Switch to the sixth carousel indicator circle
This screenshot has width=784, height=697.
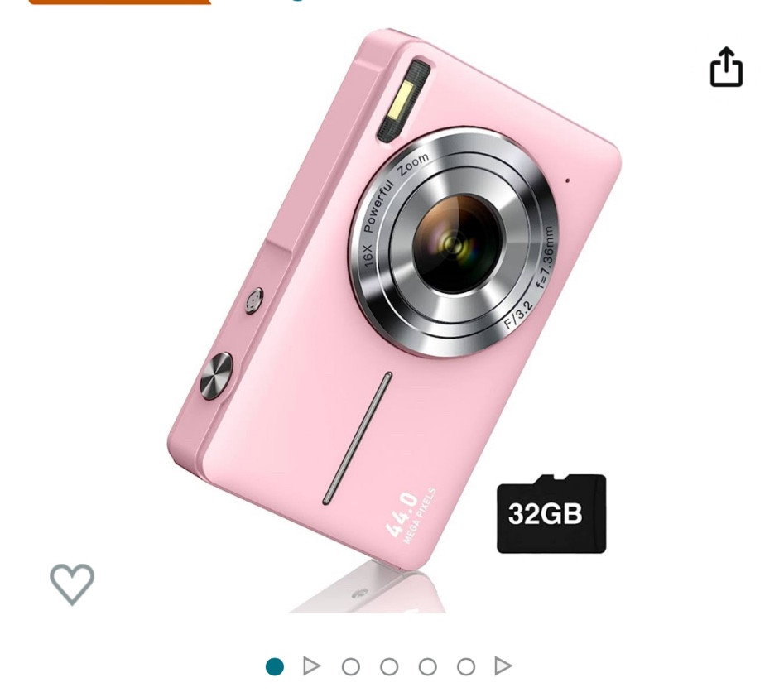tap(466, 666)
